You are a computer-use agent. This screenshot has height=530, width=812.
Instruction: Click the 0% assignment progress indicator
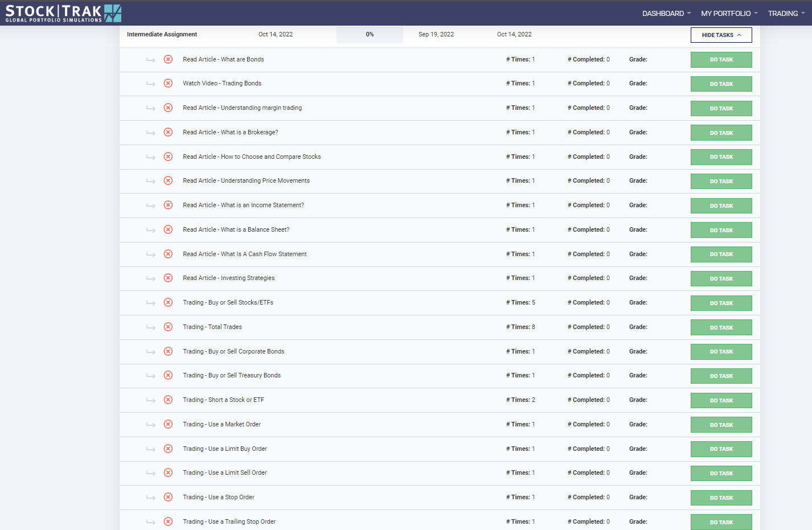[370, 34]
